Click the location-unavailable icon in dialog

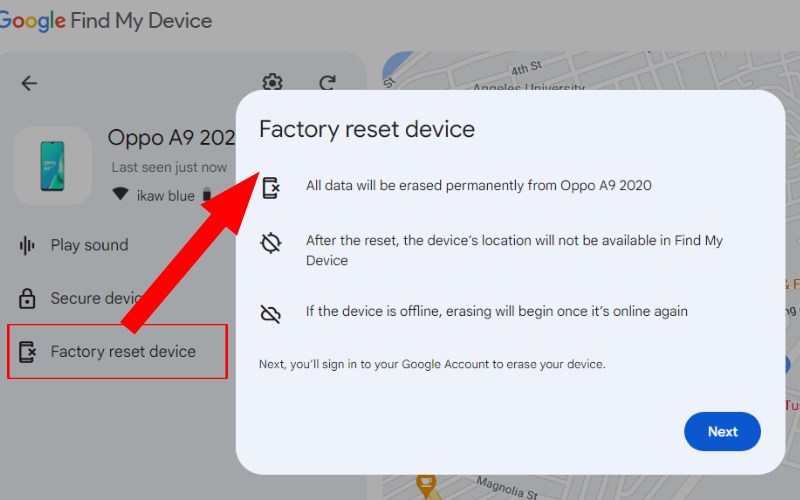click(x=270, y=243)
